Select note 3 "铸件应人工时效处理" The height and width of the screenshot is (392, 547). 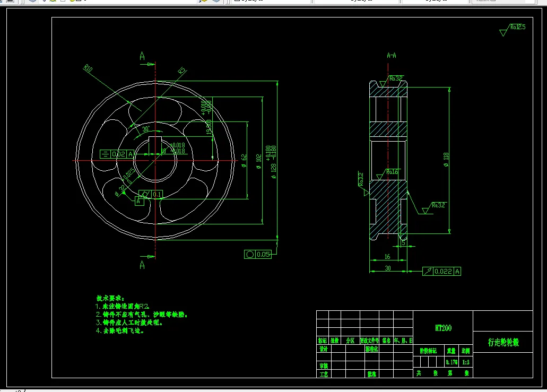tap(129, 323)
